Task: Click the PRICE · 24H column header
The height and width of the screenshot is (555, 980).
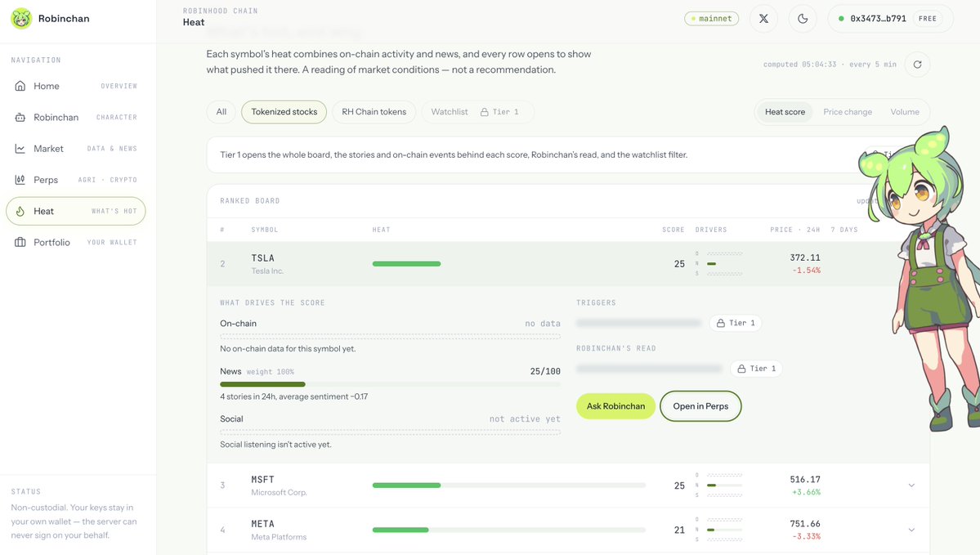Action: [795, 230]
